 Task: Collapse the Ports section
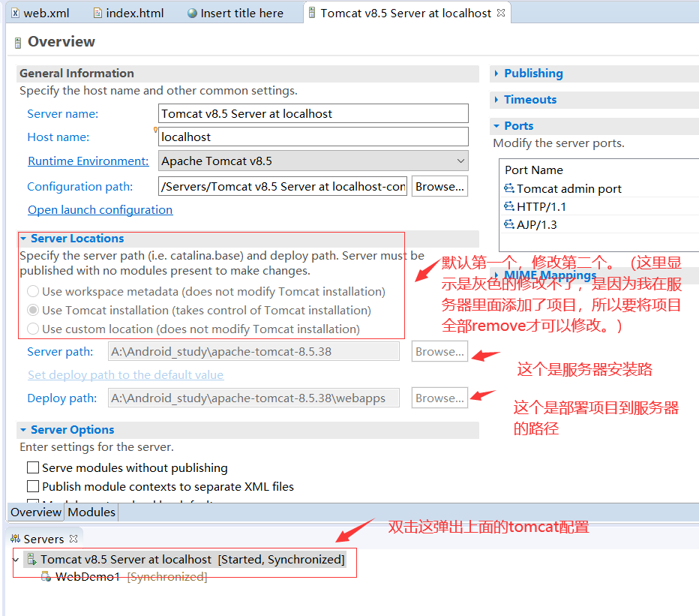click(x=495, y=125)
